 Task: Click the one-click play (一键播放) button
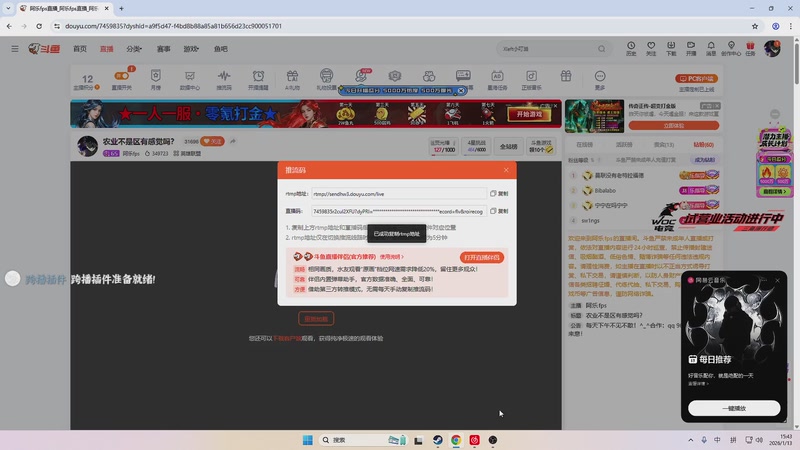coord(734,408)
